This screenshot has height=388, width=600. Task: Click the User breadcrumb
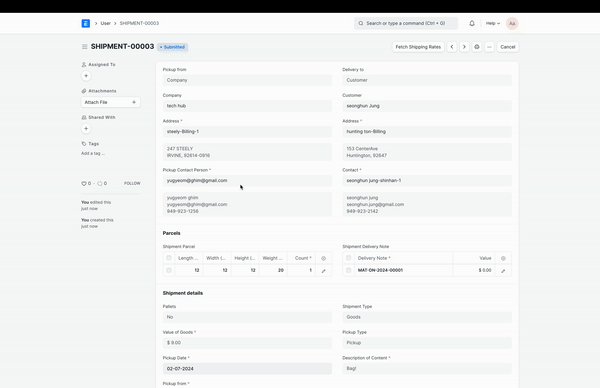tap(106, 23)
